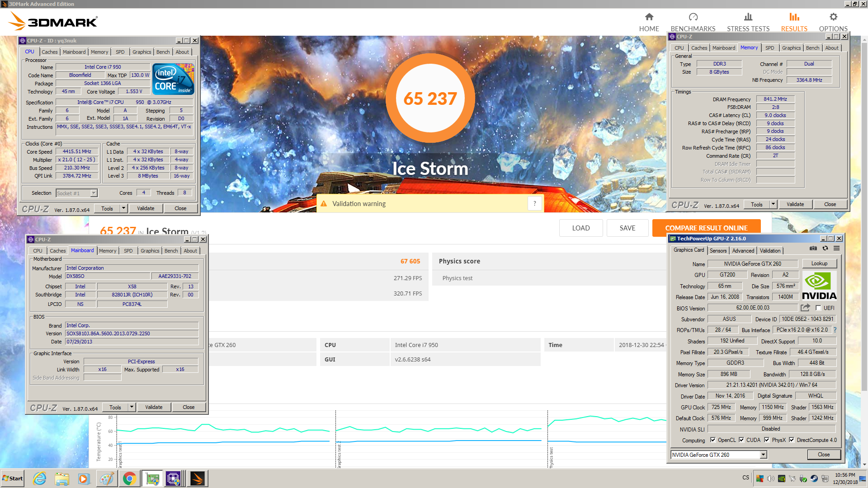
Task: Click the 3DMARK logo
Action: click(53, 21)
